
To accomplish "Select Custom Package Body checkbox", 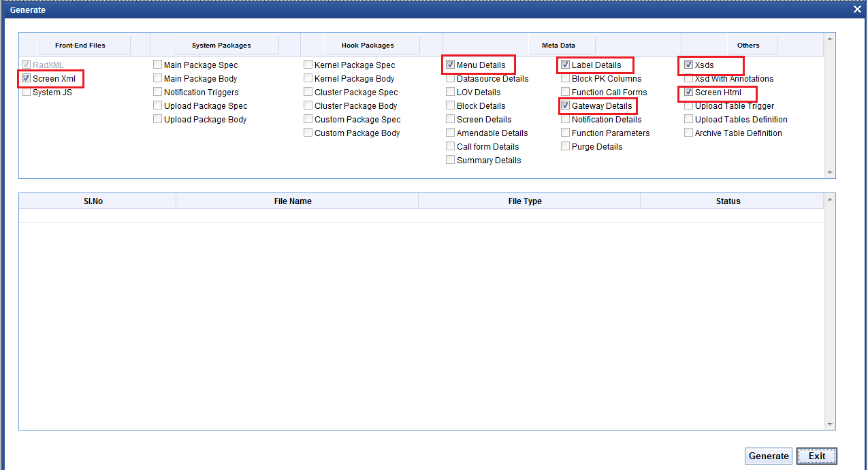I will 308,133.
